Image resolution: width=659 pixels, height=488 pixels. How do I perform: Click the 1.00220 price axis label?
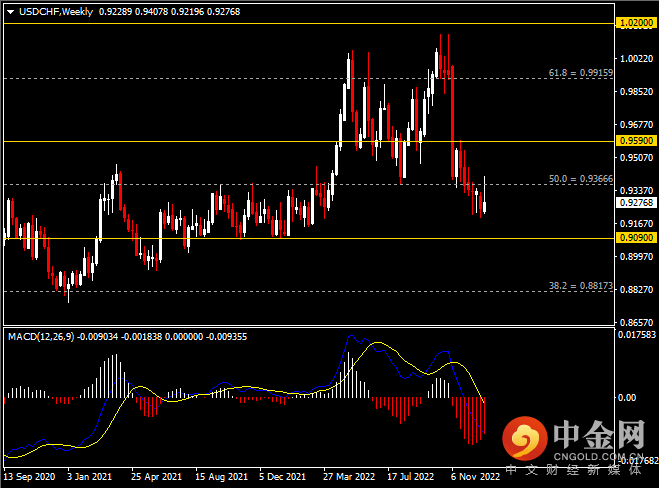coord(635,59)
